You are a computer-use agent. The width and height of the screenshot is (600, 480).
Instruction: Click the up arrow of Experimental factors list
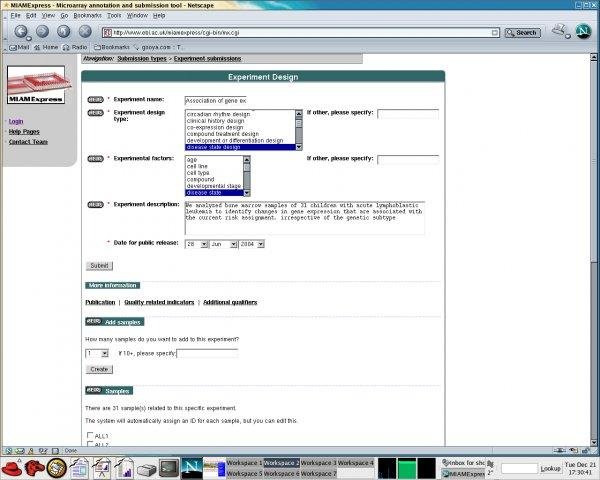[247, 159]
